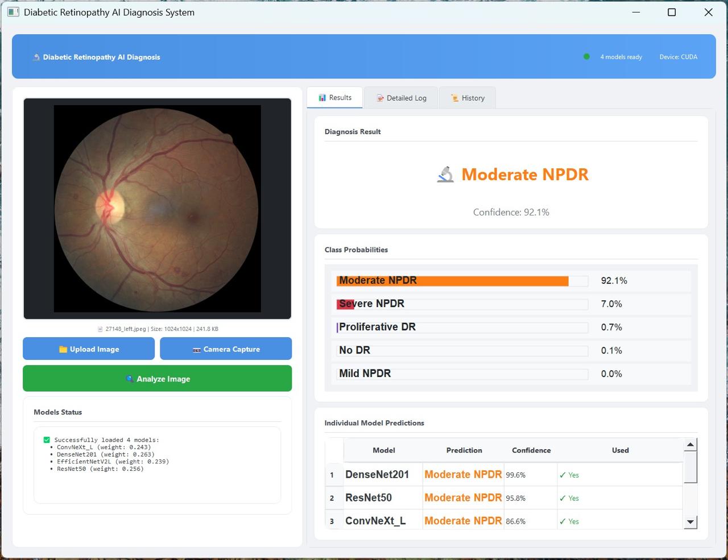Screen dimensions: 728x560
Task: Click the 95.8% confidence cell
Action: [x=531, y=498]
